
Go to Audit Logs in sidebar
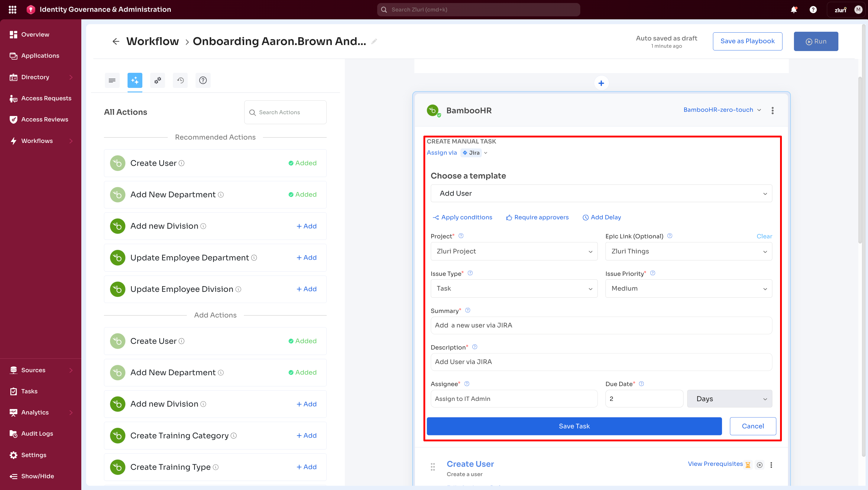click(37, 434)
